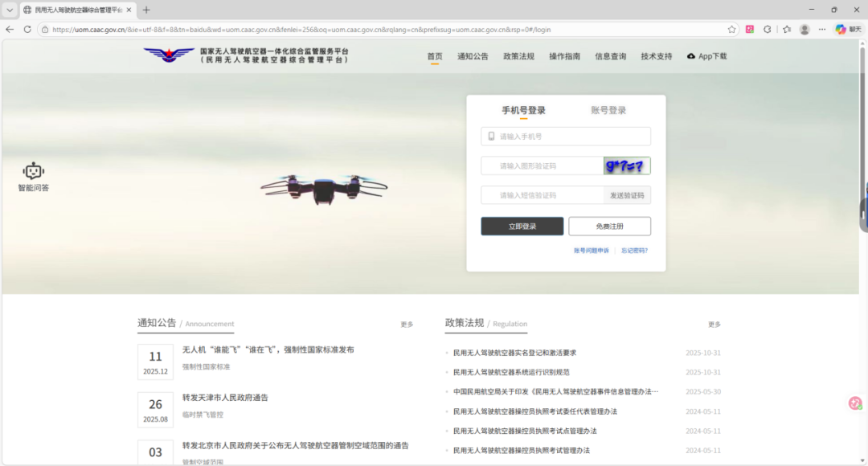
Task: Expand 更多 next to 通知公告
Action: click(x=407, y=325)
